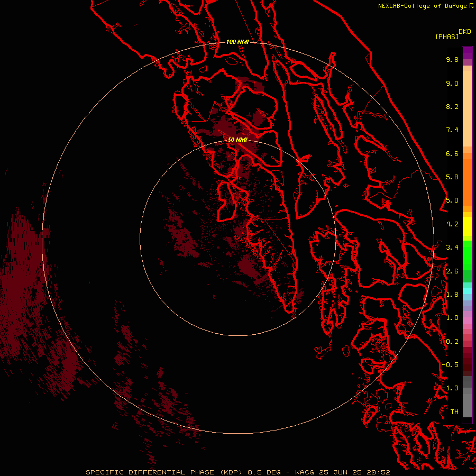This screenshot has height=476, width=476.
Task: Click the -0.5 value on the color scale
Action: (450, 365)
